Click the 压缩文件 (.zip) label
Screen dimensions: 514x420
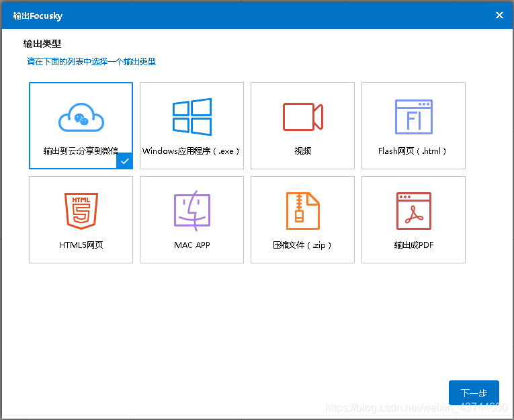click(302, 245)
